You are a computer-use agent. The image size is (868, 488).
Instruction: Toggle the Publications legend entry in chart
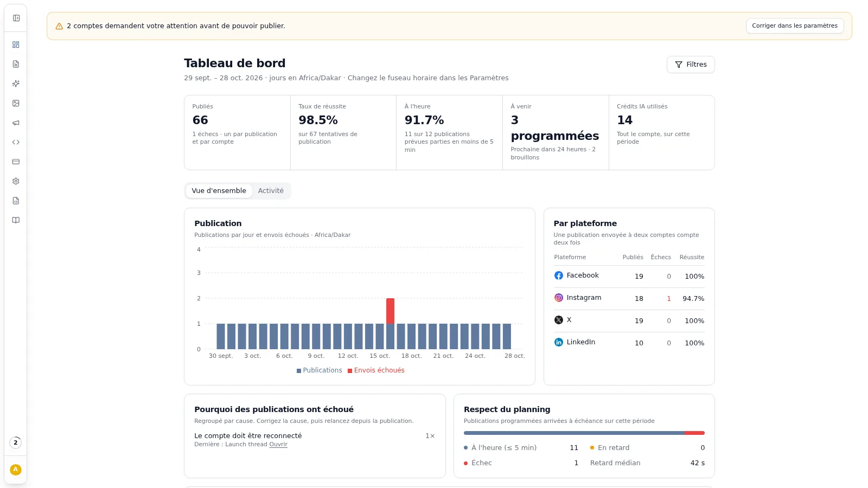[x=320, y=370]
